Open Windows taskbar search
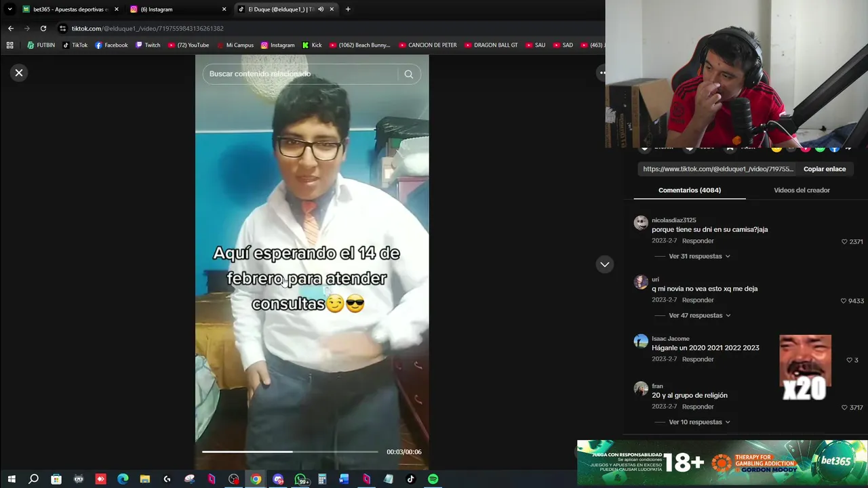Screen dimensions: 868x488 (33, 479)
